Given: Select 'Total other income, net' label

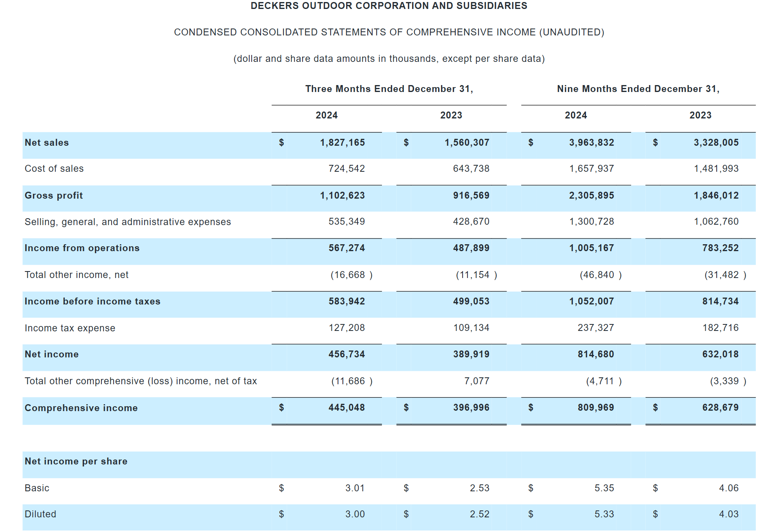Looking at the screenshot, I should (77, 275).
